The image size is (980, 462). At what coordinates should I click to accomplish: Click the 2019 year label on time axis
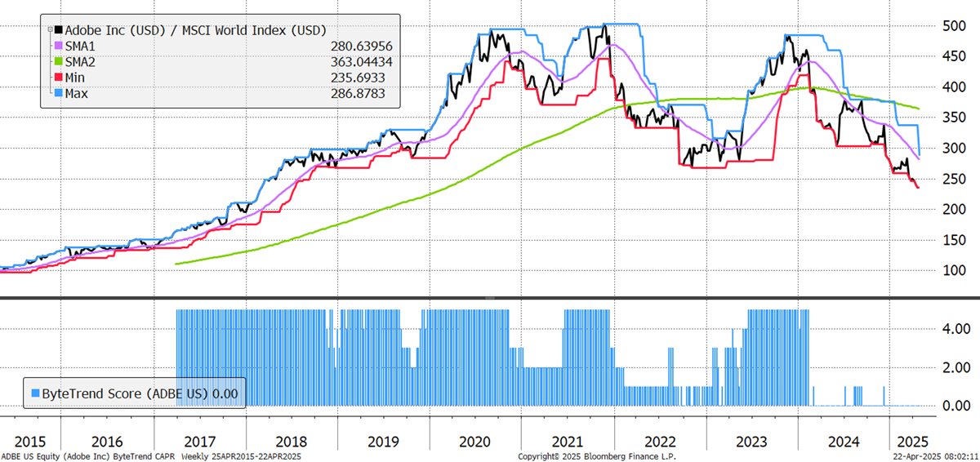(383, 442)
